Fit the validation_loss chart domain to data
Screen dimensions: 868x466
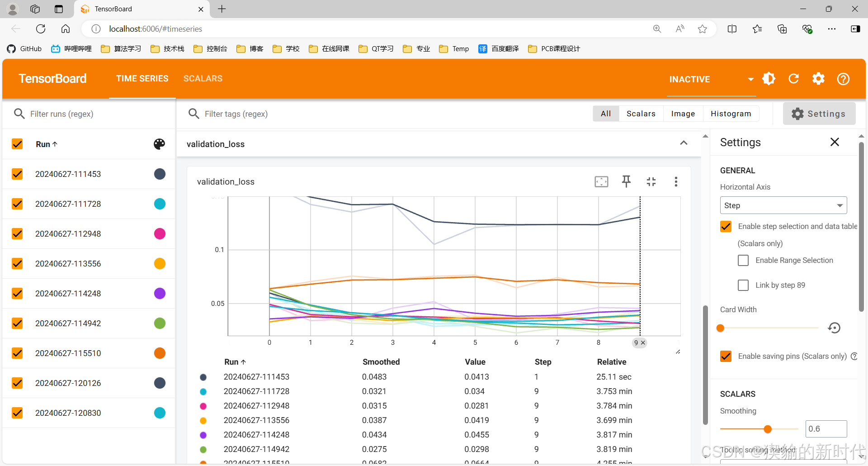(601, 181)
